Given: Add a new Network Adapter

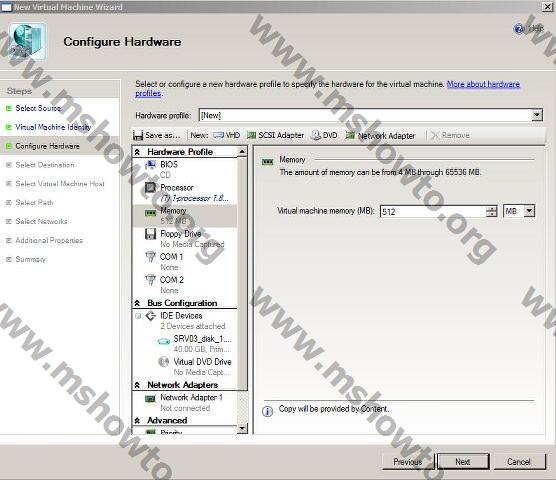Looking at the screenshot, I should [380, 135].
